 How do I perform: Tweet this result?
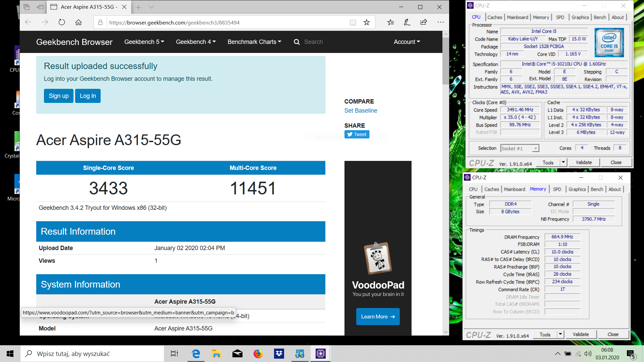tap(357, 134)
